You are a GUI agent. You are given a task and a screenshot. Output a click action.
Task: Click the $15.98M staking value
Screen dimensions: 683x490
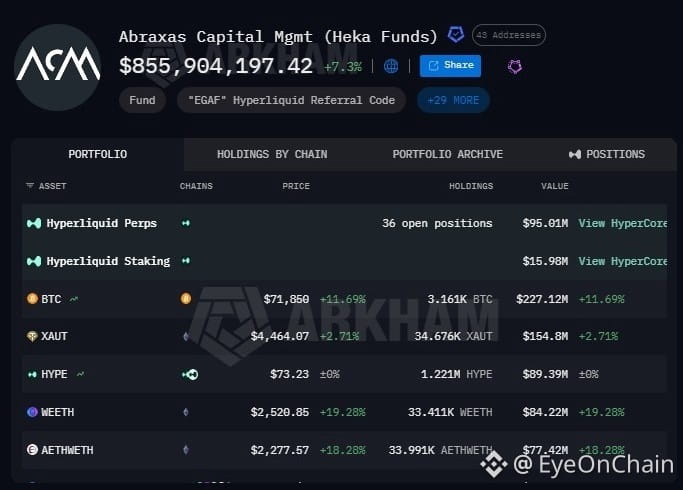coord(545,261)
